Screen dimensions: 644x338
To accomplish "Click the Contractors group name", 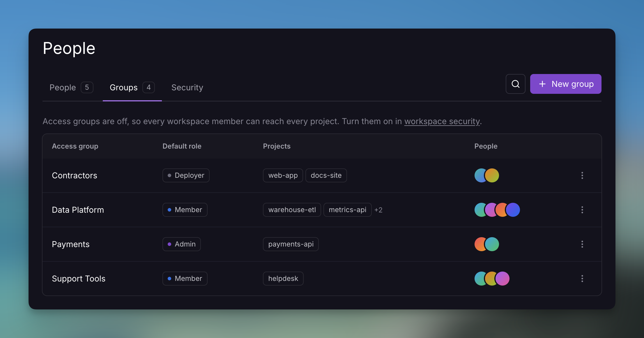I will click(75, 175).
